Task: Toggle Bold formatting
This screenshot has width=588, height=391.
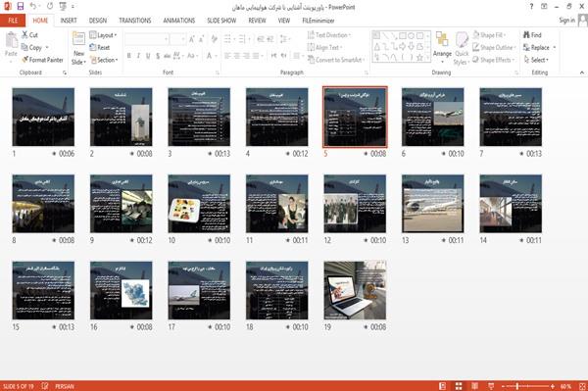Action: 129,56
